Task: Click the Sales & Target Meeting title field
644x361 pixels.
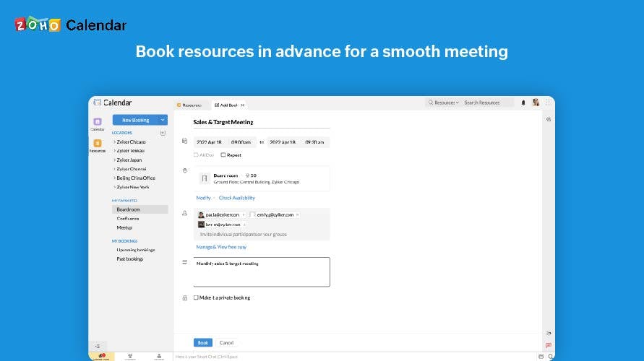Action: [261, 122]
